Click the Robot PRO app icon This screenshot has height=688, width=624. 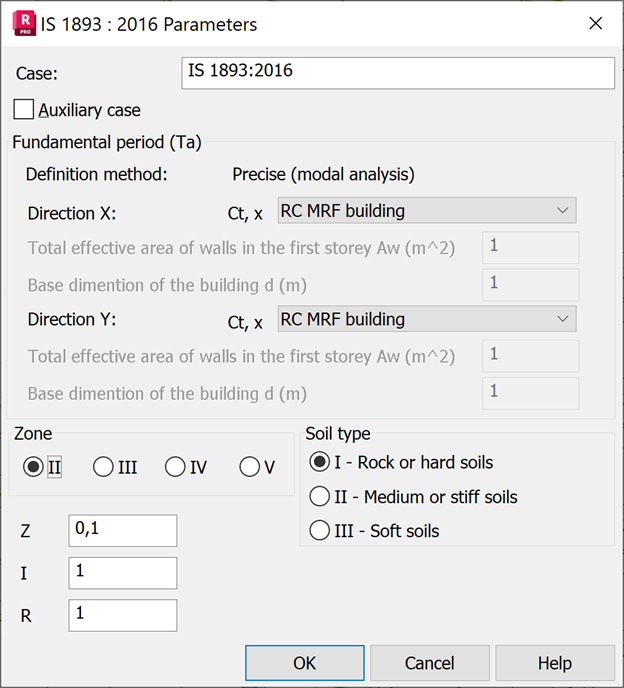tap(21, 23)
